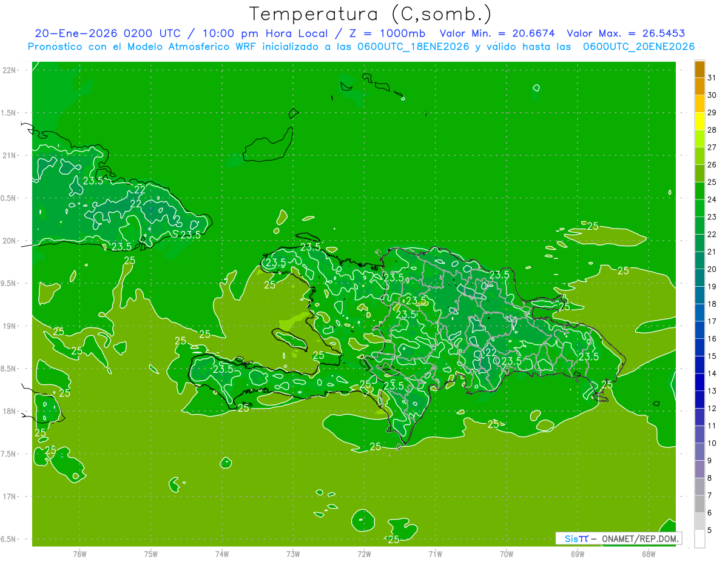Click the white legend swatch below value 5
This screenshot has height=562, width=728.
tap(699, 539)
